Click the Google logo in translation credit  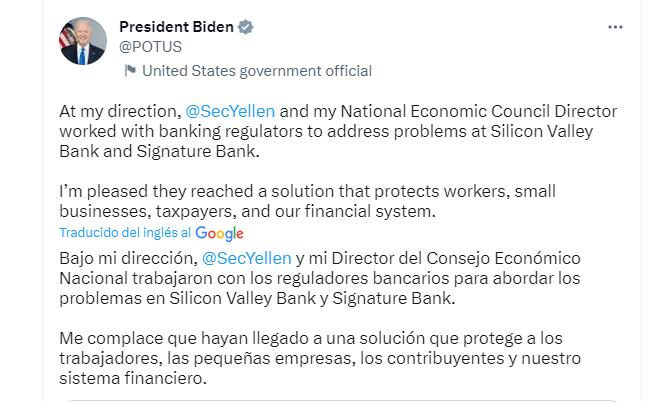(220, 233)
